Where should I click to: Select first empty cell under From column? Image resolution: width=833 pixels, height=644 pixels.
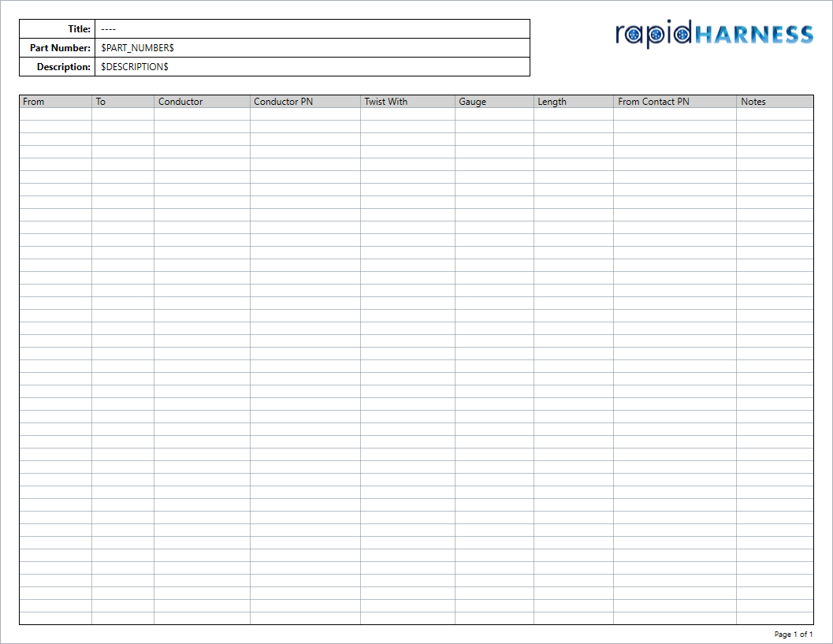tap(55, 114)
